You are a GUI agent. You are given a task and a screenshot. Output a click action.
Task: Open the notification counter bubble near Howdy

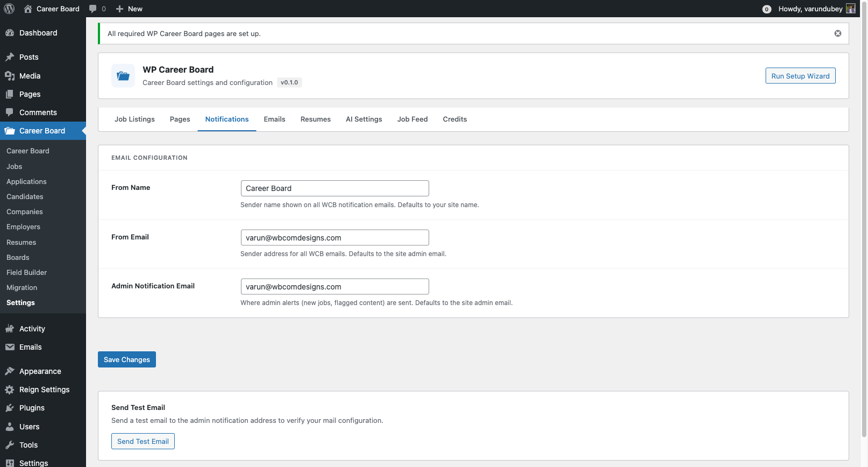767,9
